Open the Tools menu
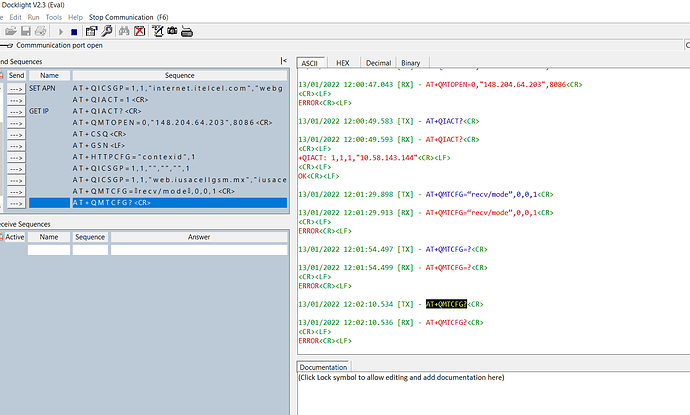The width and height of the screenshot is (690, 415). click(x=54, y=17)
